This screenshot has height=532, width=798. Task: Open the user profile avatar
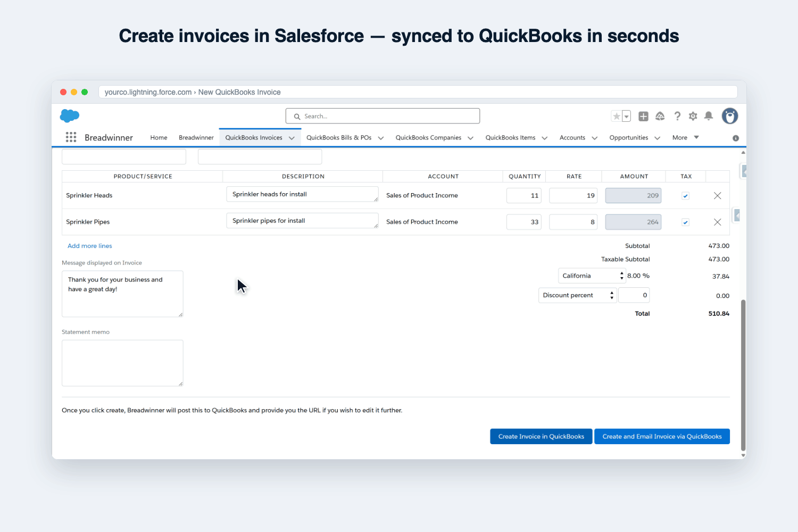tap(730, 116)
